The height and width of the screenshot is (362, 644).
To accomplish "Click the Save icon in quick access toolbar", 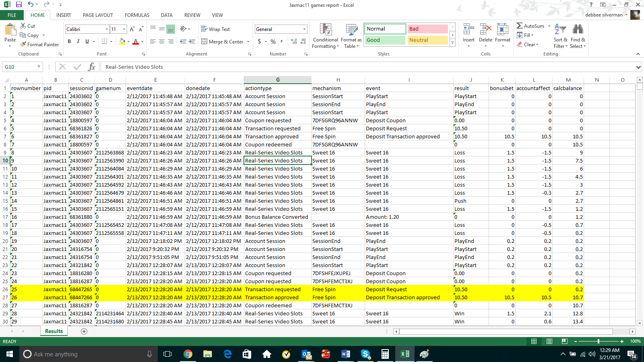I will click(19, 5).
